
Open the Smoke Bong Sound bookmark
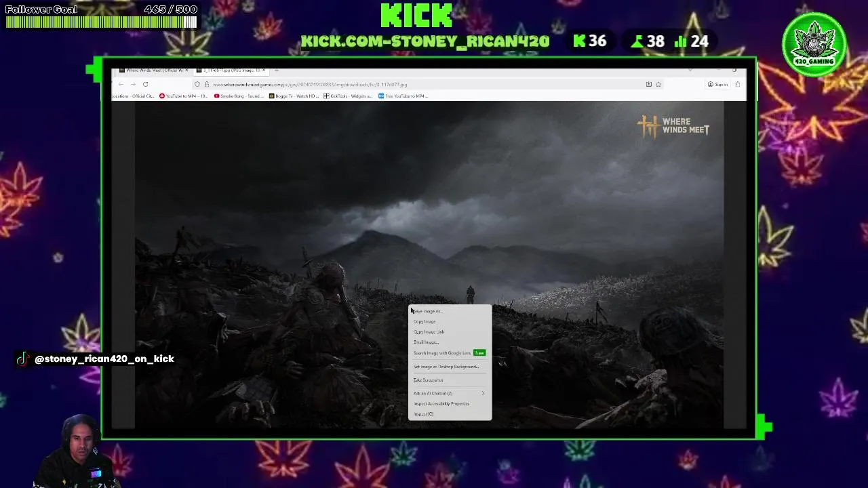pyautogui.click(x=238, y=96)
